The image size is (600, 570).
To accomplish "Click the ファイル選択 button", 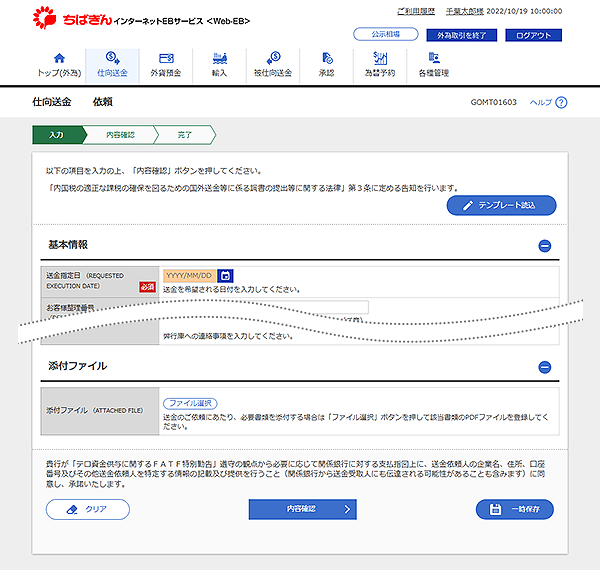I will tap(190, 404).
